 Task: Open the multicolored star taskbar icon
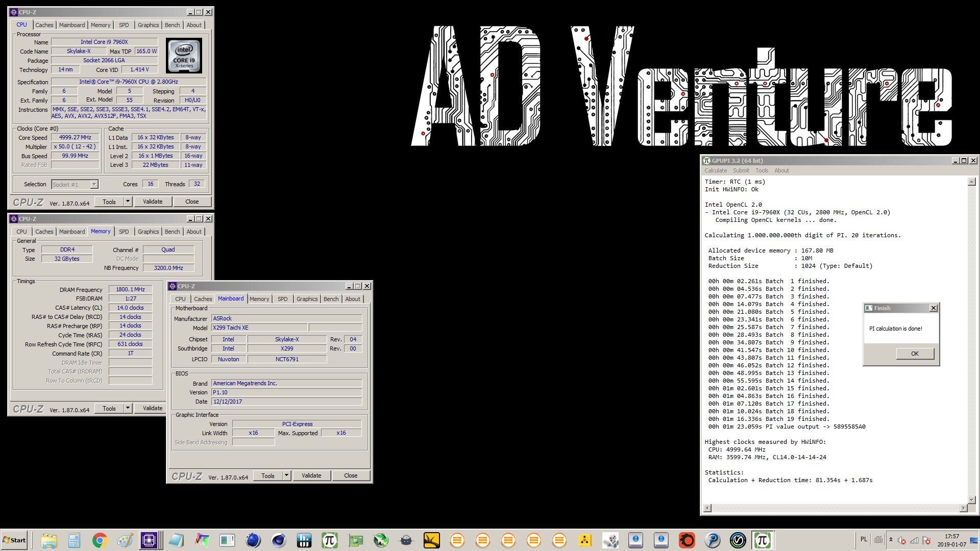202,540
